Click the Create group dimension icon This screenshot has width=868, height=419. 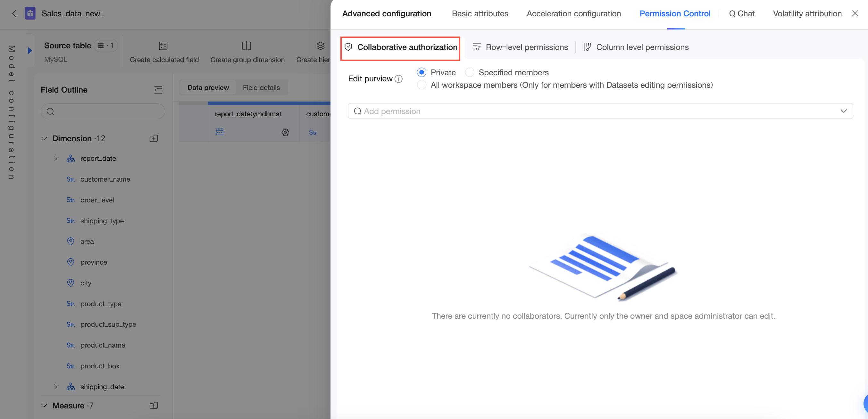click(x=247, y=45)
